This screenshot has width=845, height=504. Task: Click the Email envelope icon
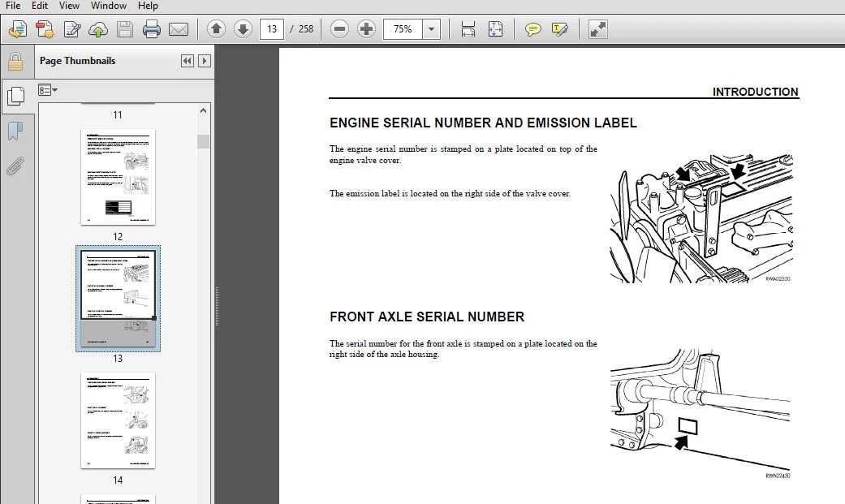click(x=179, y=29)
